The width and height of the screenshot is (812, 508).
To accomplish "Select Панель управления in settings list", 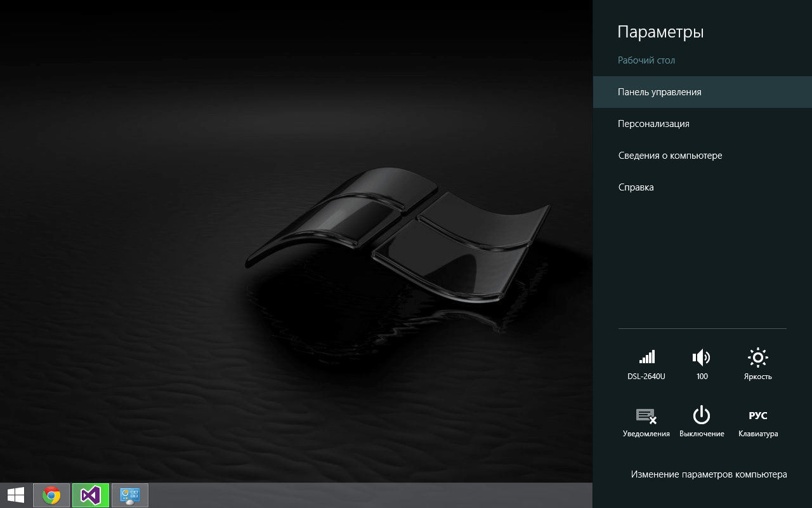I will 660,92.
